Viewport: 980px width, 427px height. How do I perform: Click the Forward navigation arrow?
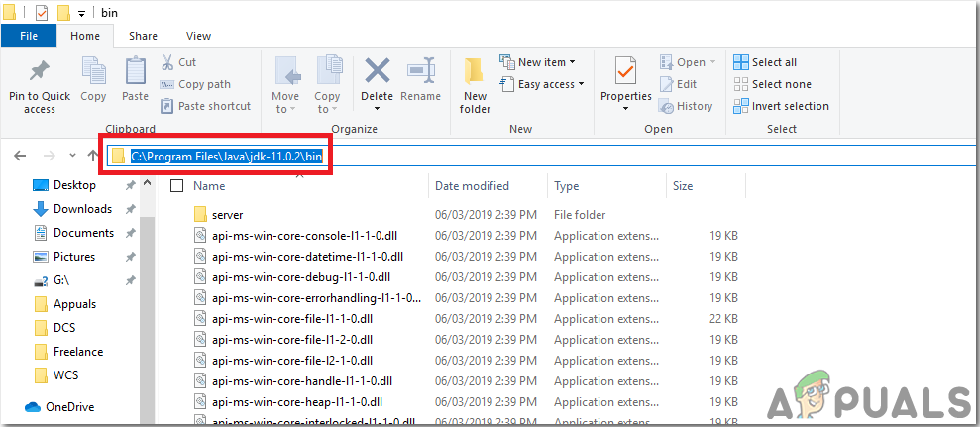click(x=51, y=156)
